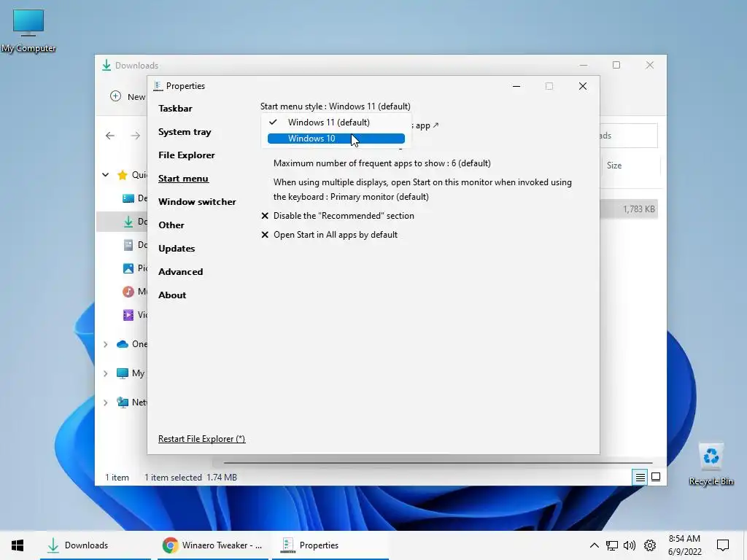
Task: Open the Windows Start button on taskbar
Action: [18, 545]
